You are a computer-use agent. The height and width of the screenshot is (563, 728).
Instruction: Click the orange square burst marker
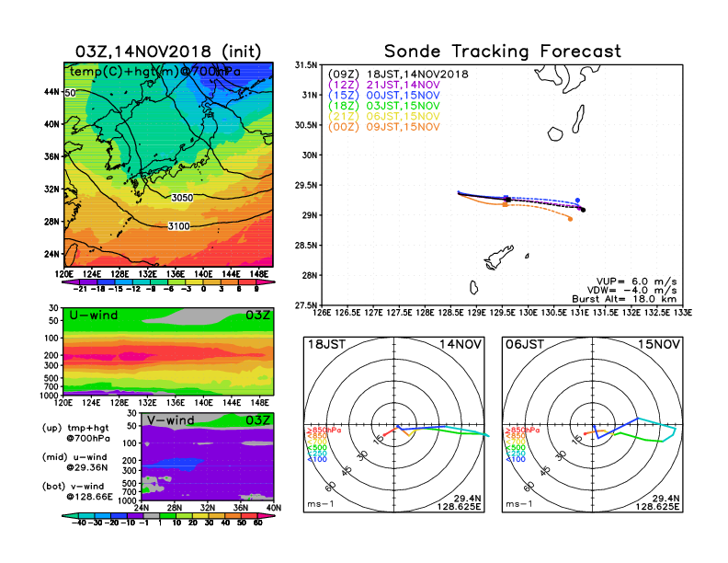506,204
